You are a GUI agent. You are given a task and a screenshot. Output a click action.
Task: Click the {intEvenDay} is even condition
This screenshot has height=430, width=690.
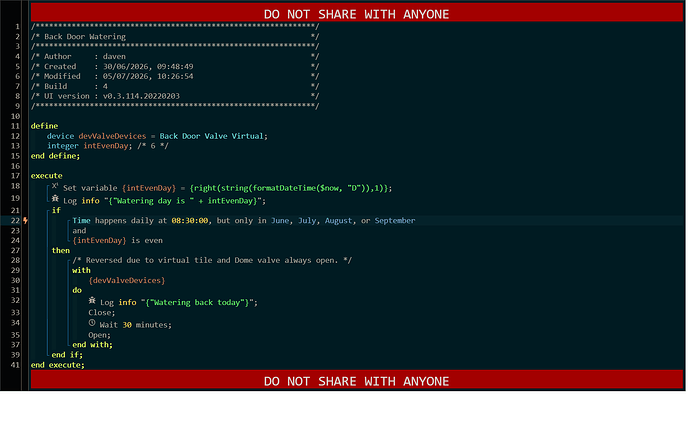click(x=117, y=240)
